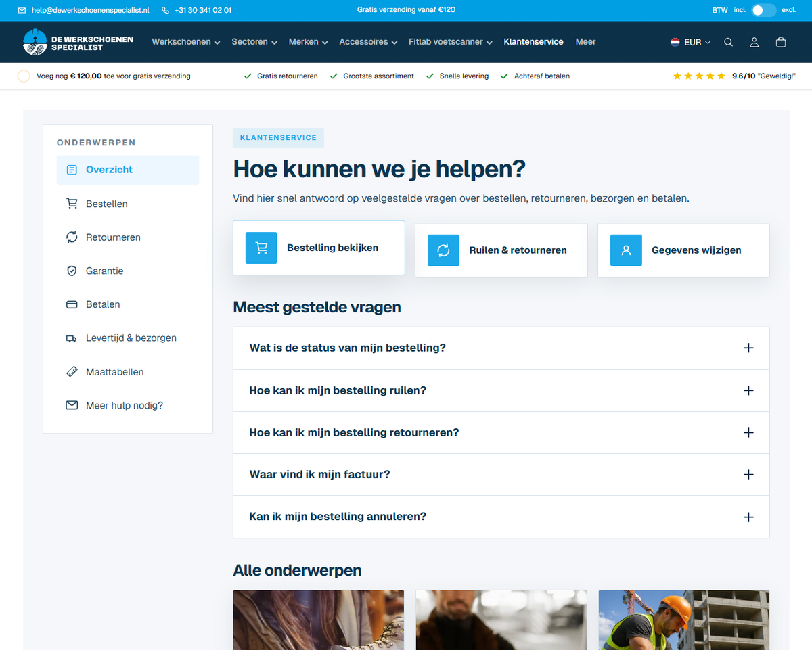The width and height of the screenshot is (812, 650).
Task: Open the Sectoren dropdown menu
Action: [254, 42]
